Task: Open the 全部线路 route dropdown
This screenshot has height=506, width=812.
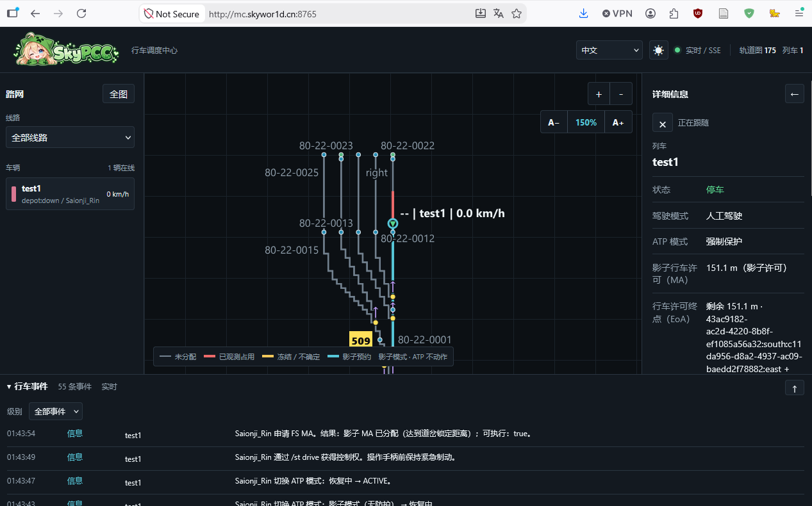Action: coord(70,137)
